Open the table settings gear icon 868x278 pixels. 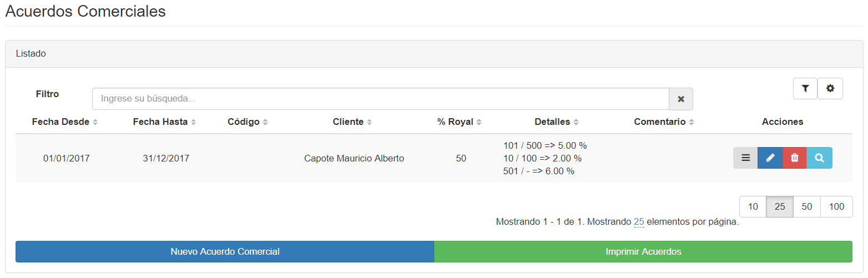[830, 88]
